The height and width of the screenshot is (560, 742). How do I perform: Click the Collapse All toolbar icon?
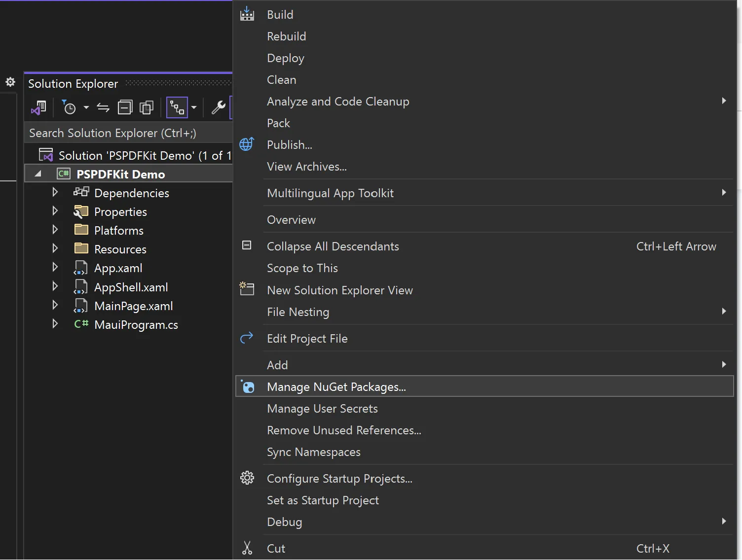pos(125,107)
